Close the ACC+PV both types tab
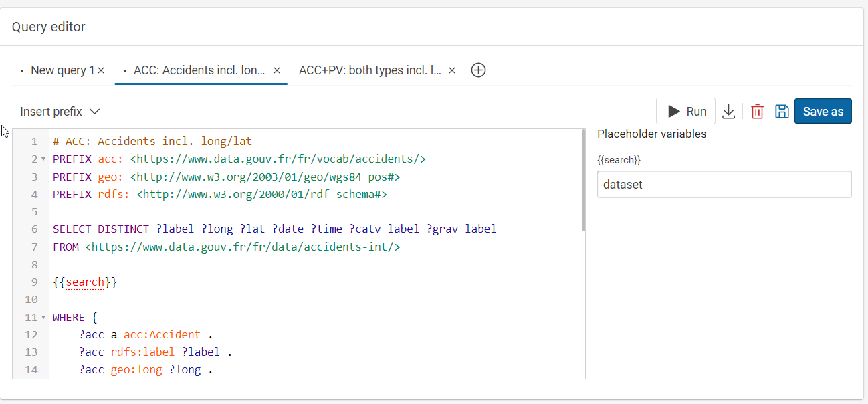Image resolution: width=868 pixels, height=404 pixels. pyautogui.click(x=452, y=70)
